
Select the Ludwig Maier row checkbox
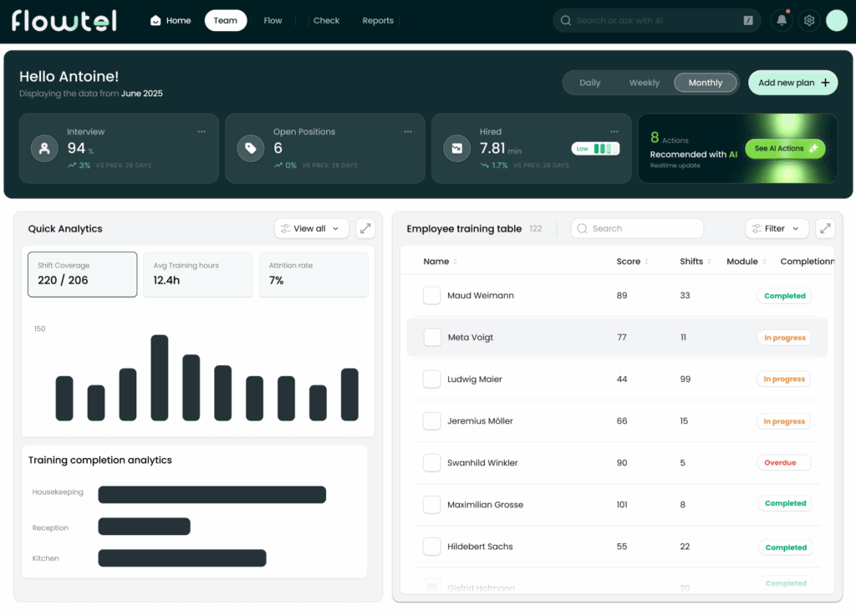click(431, 379)
